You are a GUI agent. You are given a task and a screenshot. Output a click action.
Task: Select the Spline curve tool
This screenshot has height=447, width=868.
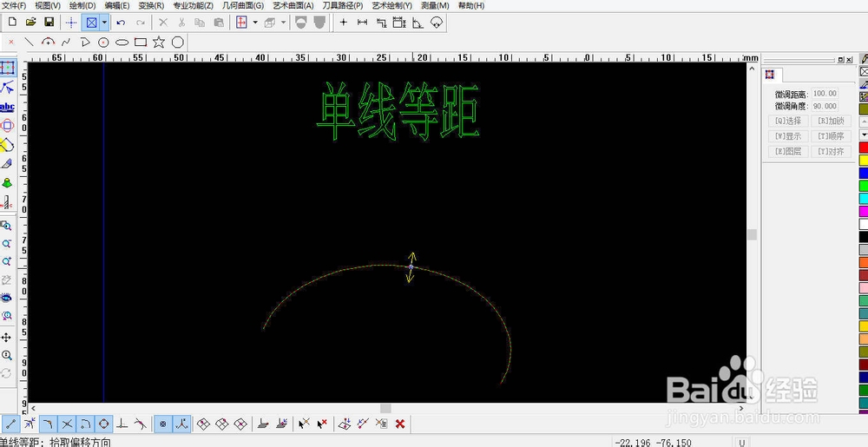point(67,42)
